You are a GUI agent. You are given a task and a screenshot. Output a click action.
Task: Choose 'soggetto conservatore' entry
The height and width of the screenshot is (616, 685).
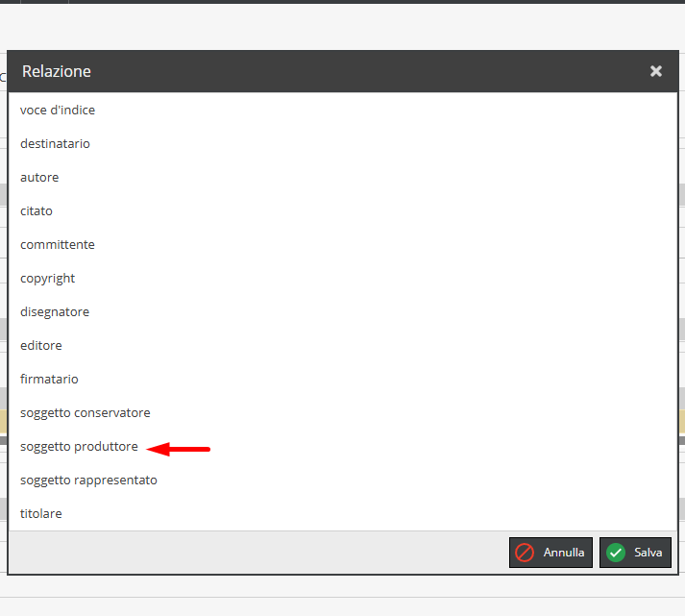(x=86, y=413)
